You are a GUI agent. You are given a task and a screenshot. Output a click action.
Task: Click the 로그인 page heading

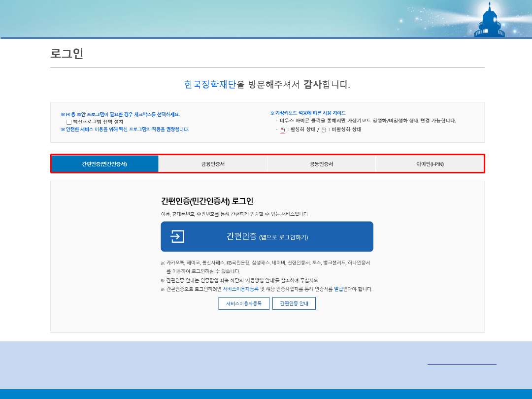pos(67,54)
